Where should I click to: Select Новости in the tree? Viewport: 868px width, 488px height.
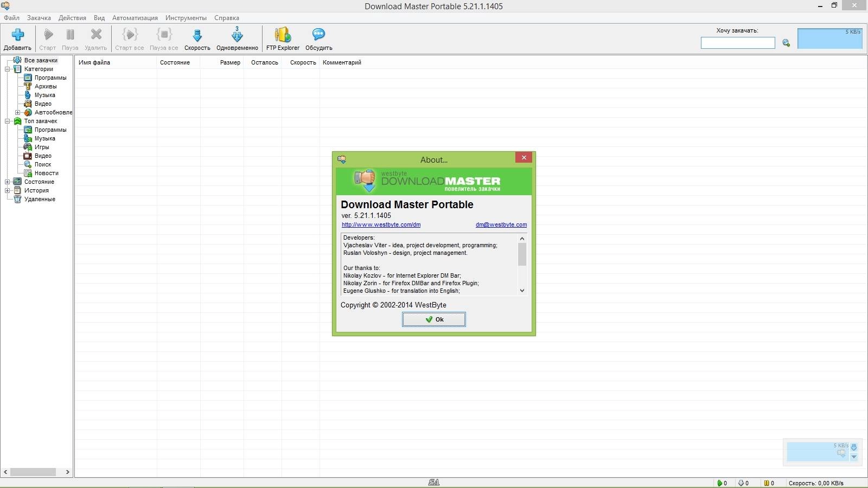coord(47,173)
